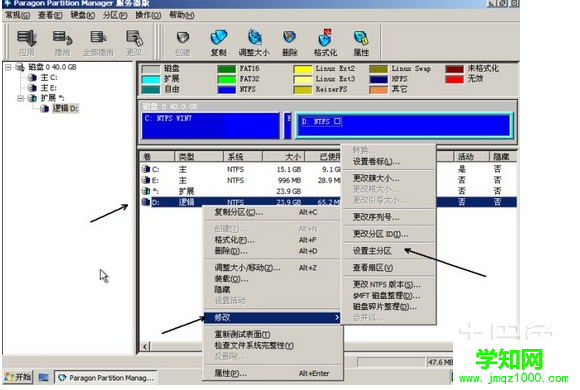Select 主 C: in the disk tree
The height and width of the screenshot is (390, 580).
[49, 77]
